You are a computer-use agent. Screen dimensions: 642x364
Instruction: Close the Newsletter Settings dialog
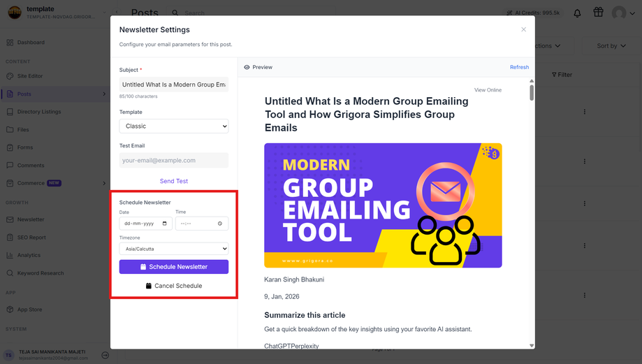[x=524, y=29]
